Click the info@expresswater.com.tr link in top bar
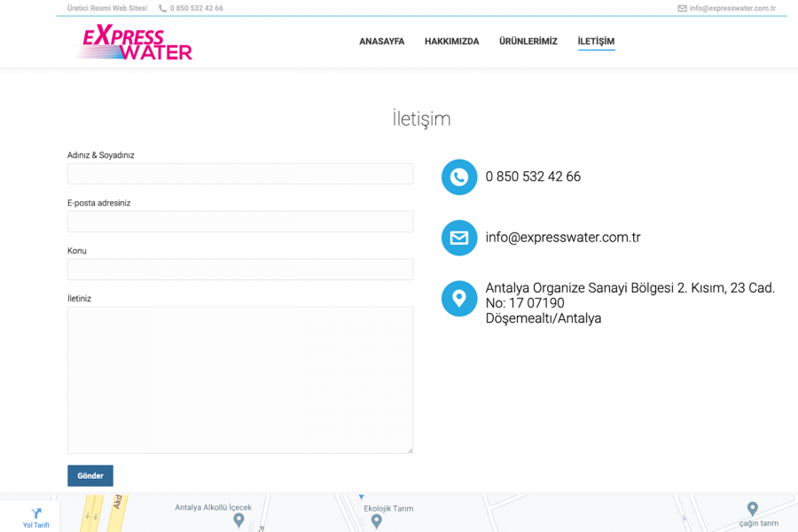 click(732, 8)
